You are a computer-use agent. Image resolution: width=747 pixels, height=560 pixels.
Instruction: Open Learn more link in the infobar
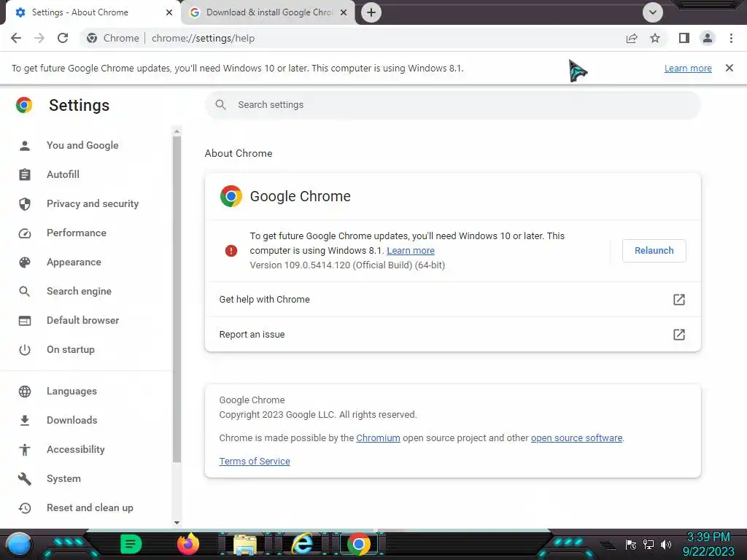pyautogui.click(x=688, y=68)
